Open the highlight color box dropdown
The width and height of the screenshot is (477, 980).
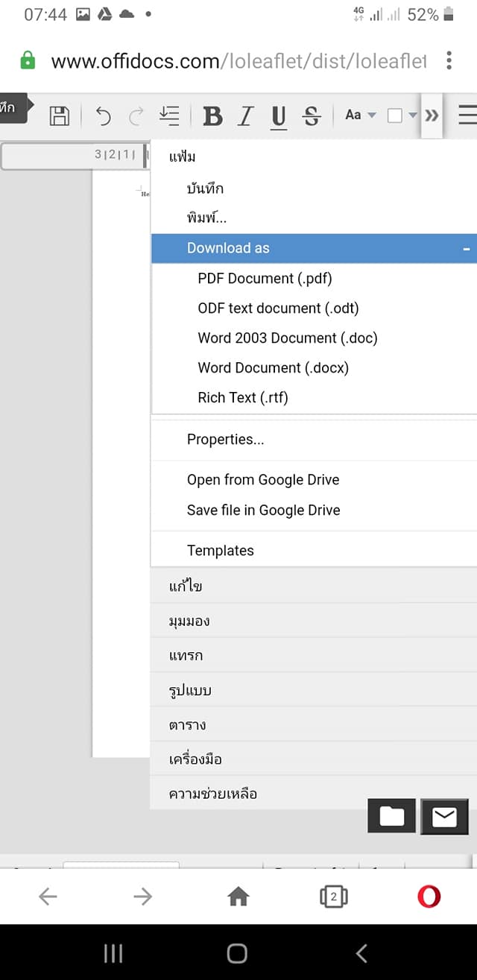pyautogui.click(x=402, y=116)
